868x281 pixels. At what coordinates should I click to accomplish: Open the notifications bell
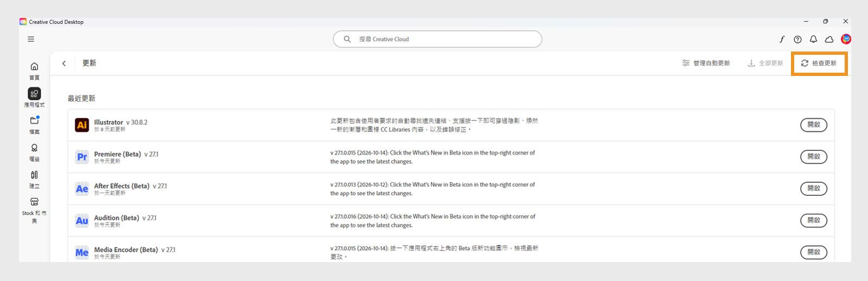pos(813,39)
